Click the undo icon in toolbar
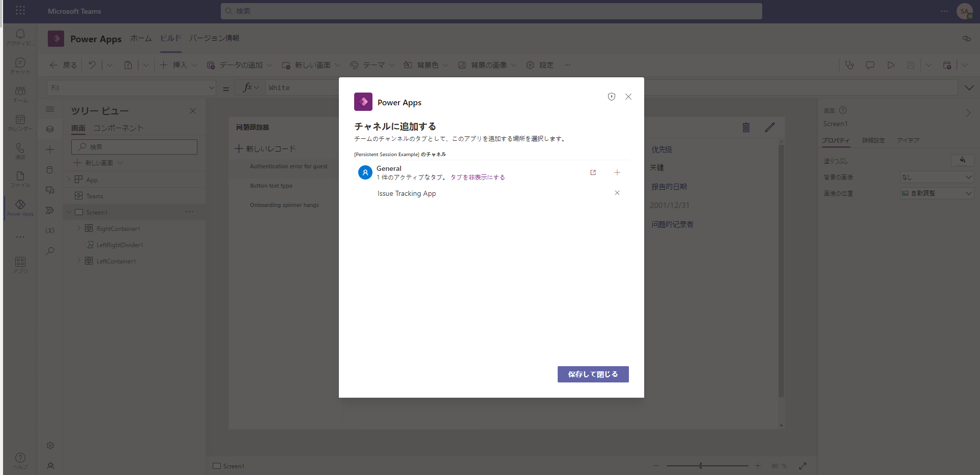The width and height of the screenshot is (980, 475). [92, 65]
